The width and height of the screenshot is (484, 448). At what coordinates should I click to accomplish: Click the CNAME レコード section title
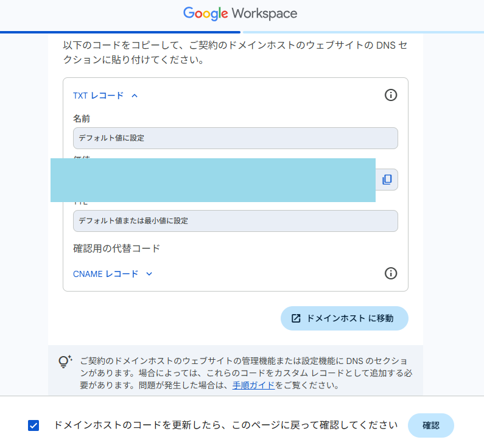[x=105, y=274]
